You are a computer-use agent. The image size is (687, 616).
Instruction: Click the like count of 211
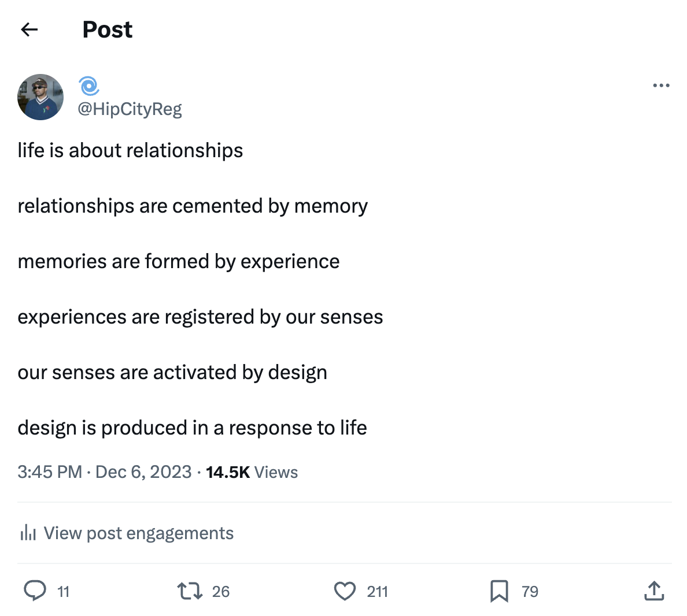(x=377, y=592)
